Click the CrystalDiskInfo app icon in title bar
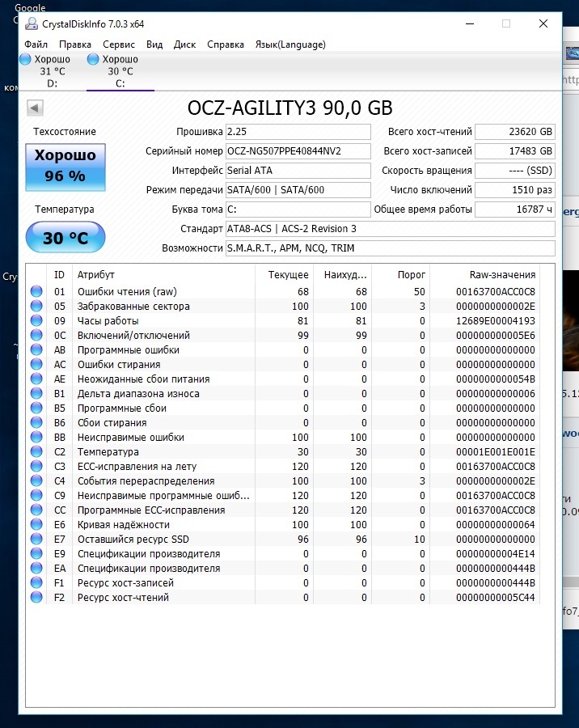579x728 pixels. 32,23
